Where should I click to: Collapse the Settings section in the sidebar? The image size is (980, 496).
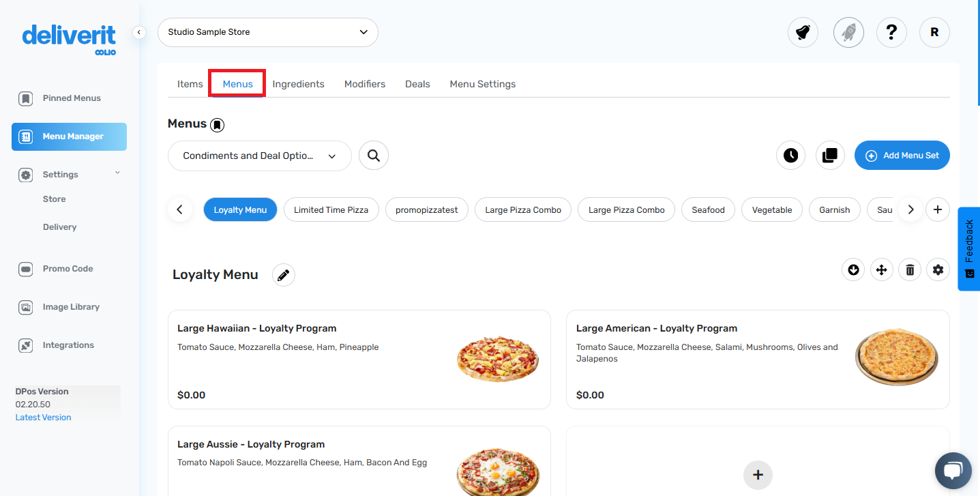click(x=117, y=173)
